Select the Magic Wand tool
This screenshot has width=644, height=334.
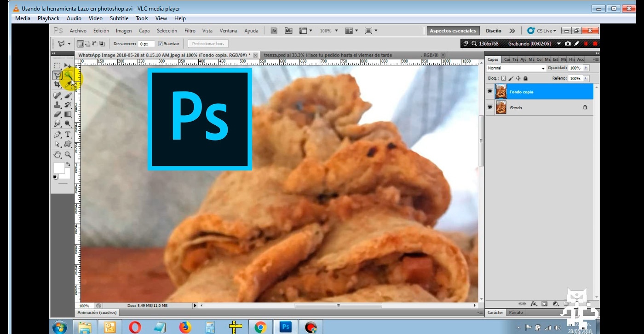point(68,75)
